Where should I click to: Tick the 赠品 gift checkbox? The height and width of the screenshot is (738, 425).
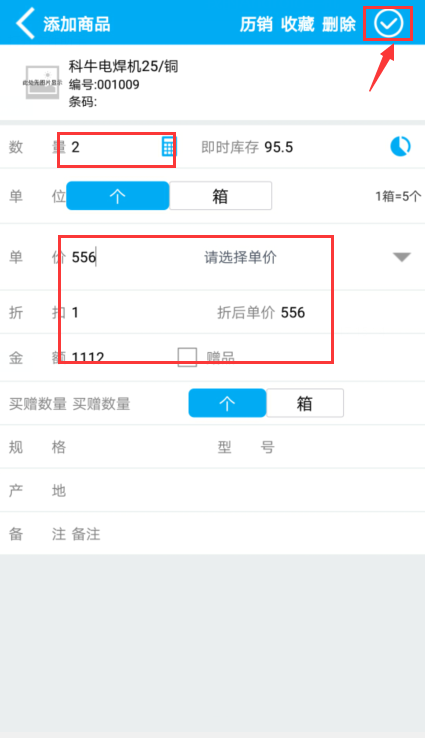(x=187, y=357)
